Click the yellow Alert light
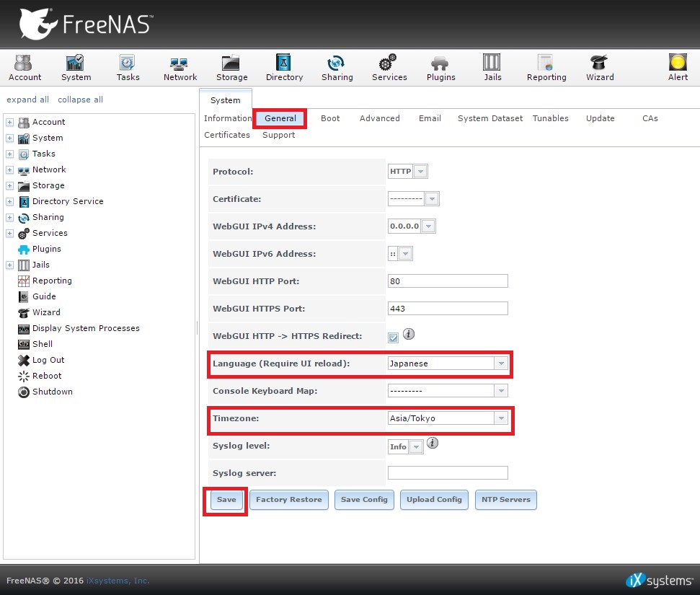 [677, 63]
